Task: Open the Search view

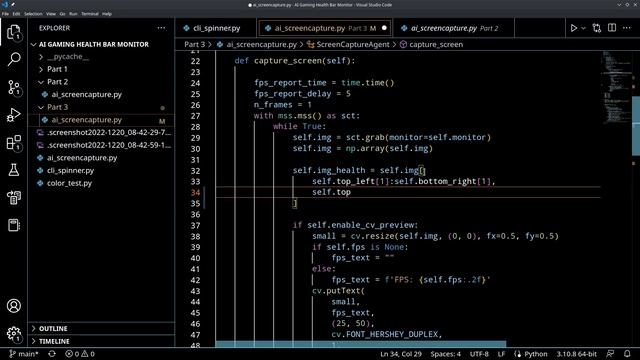Action: pos(13,60)
